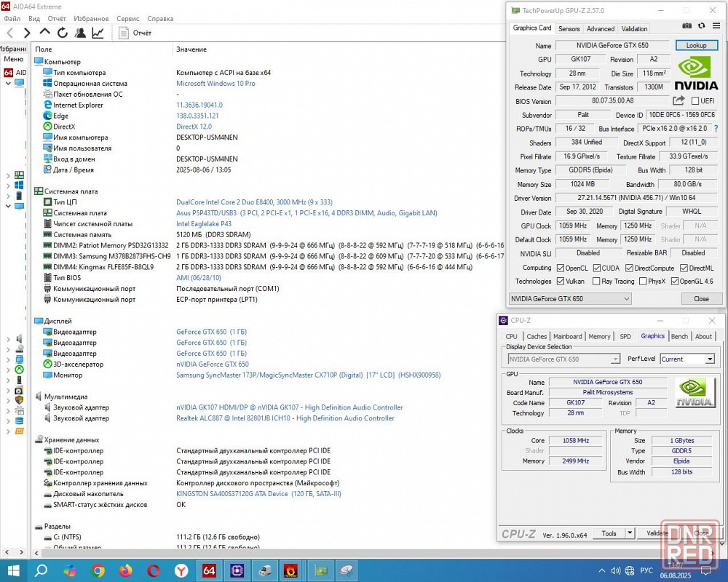
Task: Collapse the top Computer node chevron in sidebar
Action: coord(8,84)
